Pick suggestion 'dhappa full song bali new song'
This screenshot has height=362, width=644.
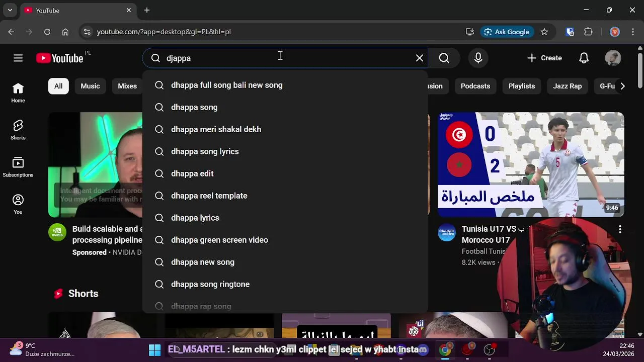[285, 85]
